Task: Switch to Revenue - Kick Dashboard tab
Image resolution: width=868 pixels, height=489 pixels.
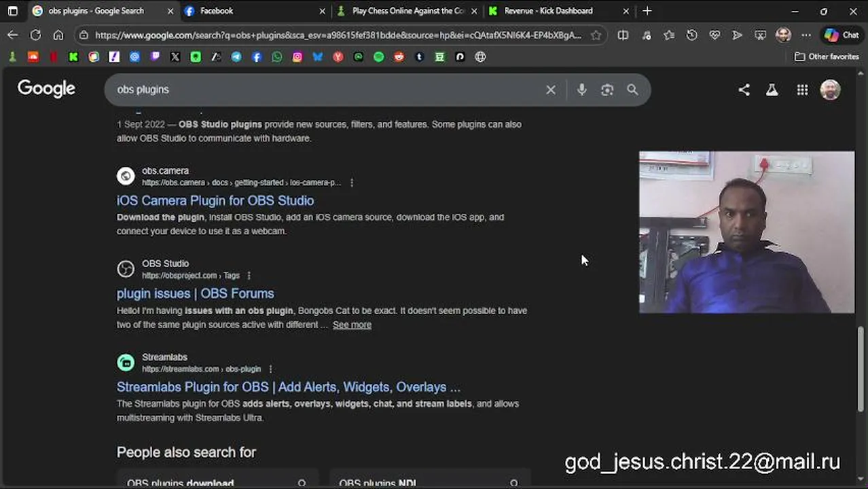Action: click(x=559, y=11)
